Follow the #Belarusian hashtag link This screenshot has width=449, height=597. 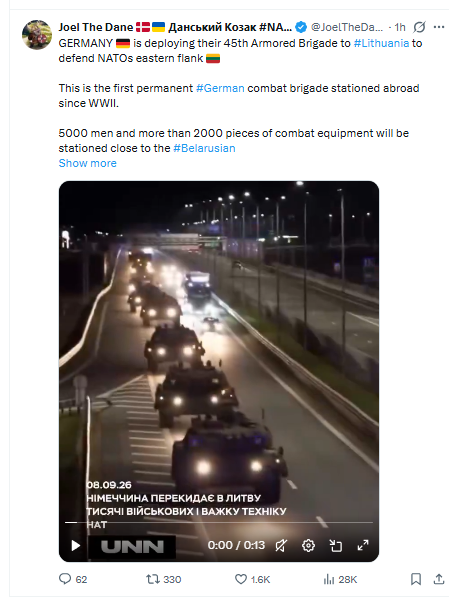click(204, 148)
